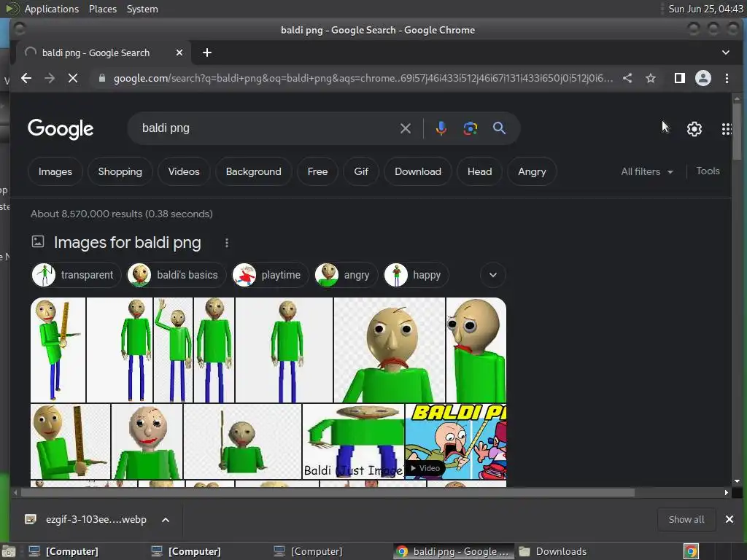Screen dimensions: 747x560
Task: Open the Chrome profile avatar
Action: coord(703,78)
